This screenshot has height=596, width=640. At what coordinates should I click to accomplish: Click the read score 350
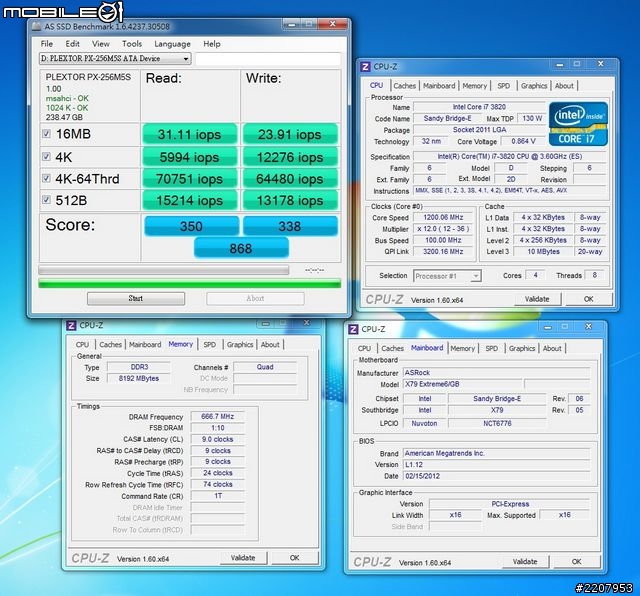point(191,226)
